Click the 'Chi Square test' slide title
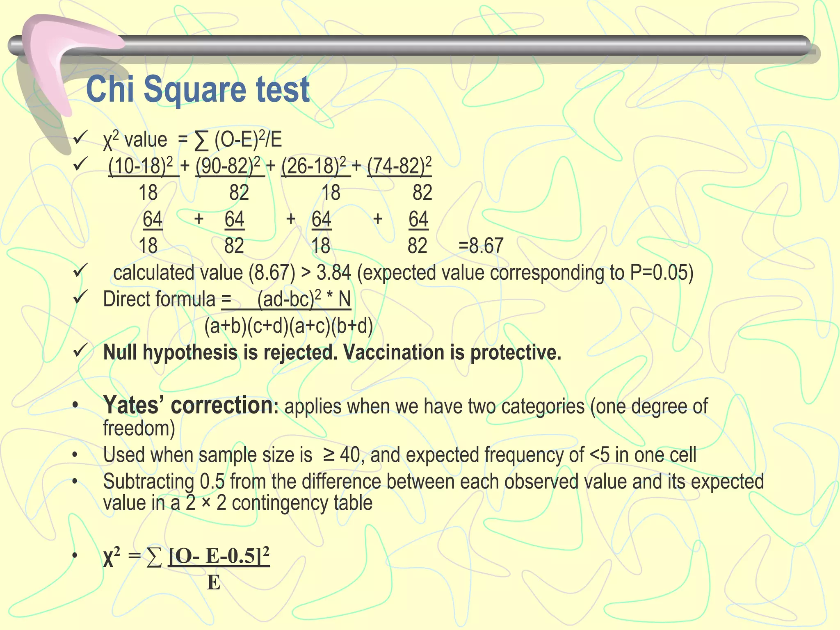 point(198,89)
